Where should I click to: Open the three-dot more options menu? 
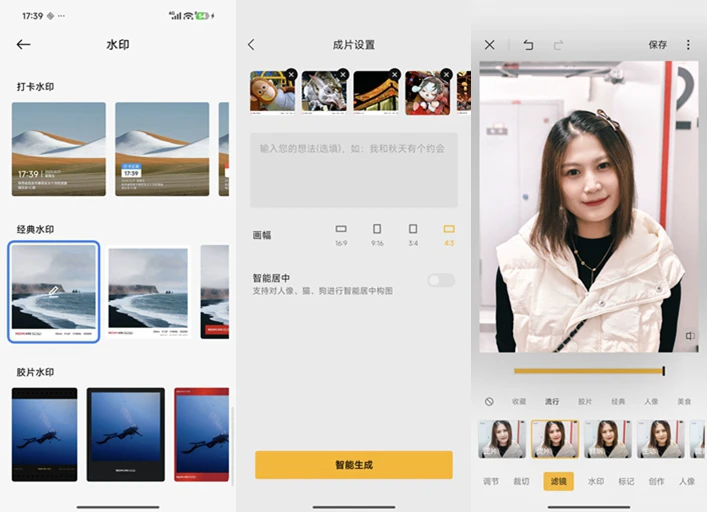click(688, 45)
